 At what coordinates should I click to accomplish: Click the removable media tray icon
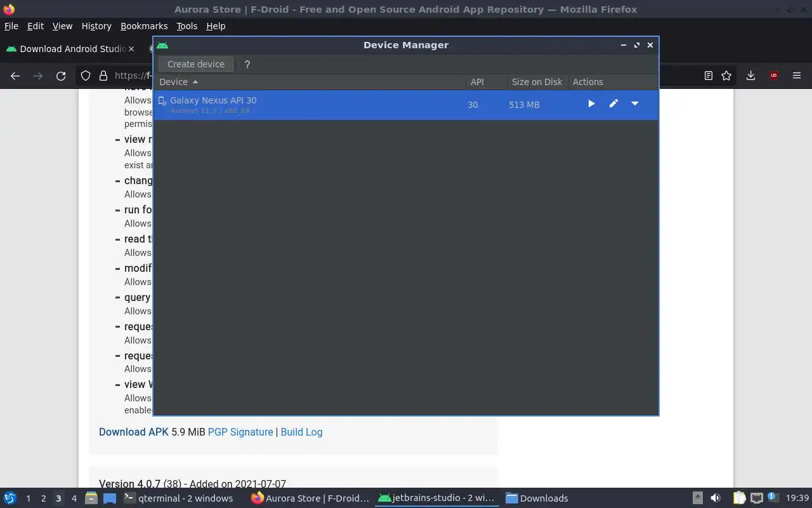point(697,498)
